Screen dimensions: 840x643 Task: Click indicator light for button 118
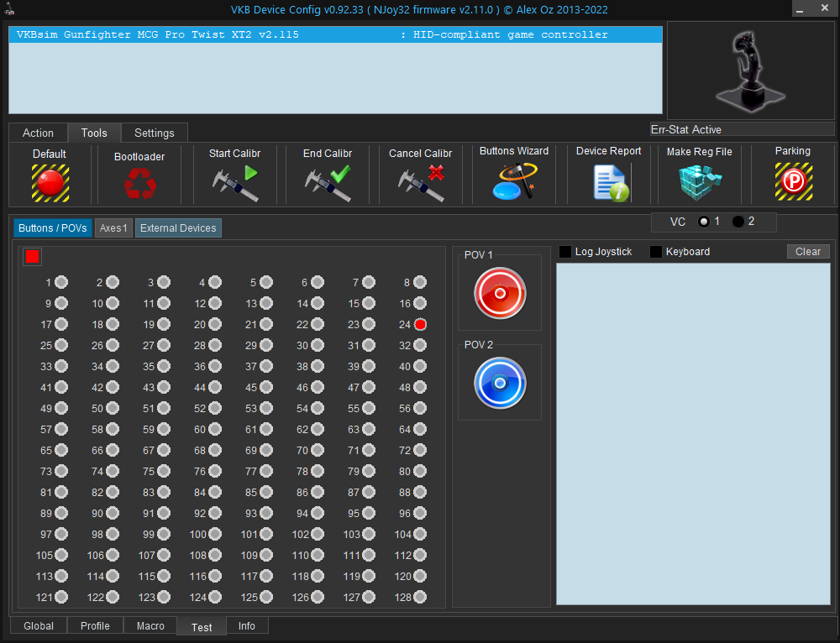pos(318,576)
